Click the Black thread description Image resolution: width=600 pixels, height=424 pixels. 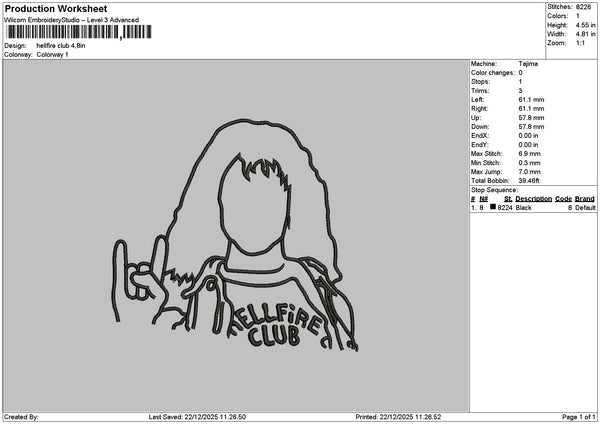(523, 208)
